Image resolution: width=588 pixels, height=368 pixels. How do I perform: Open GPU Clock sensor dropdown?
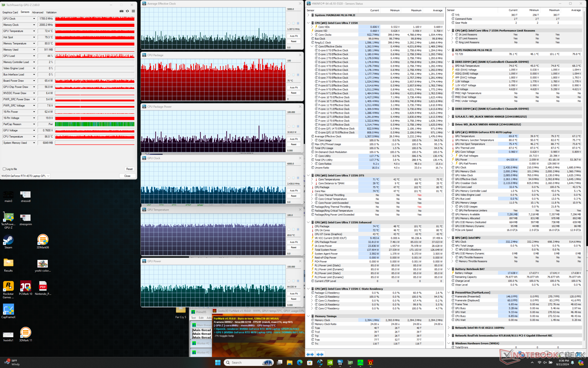tap(34, 19)
